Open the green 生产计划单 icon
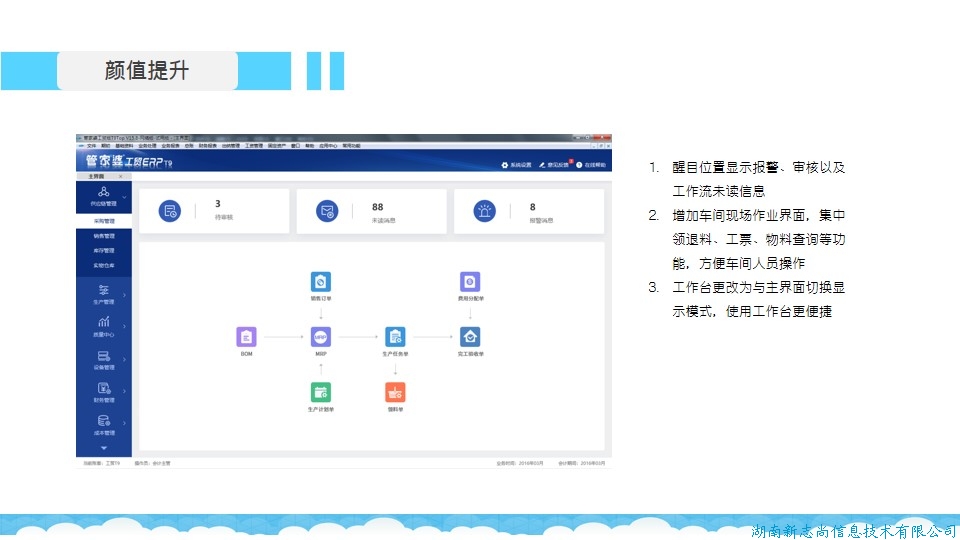 [321, 392]
